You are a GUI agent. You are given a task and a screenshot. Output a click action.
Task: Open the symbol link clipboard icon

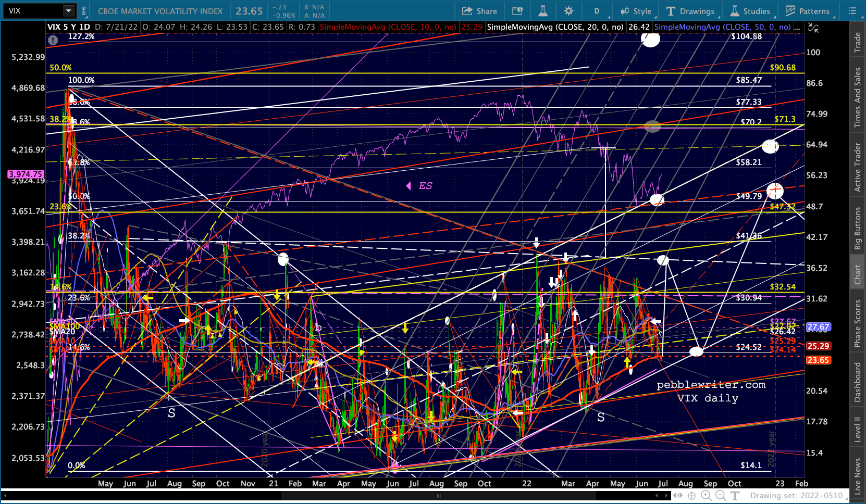pyautogui.click(x=84, y=11)
